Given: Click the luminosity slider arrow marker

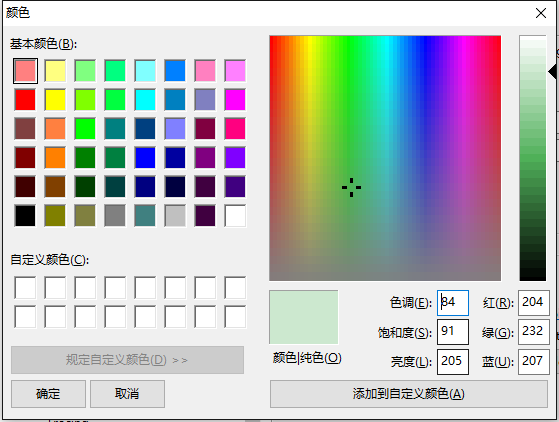Looking at the screenshot, I should (552, 72).
